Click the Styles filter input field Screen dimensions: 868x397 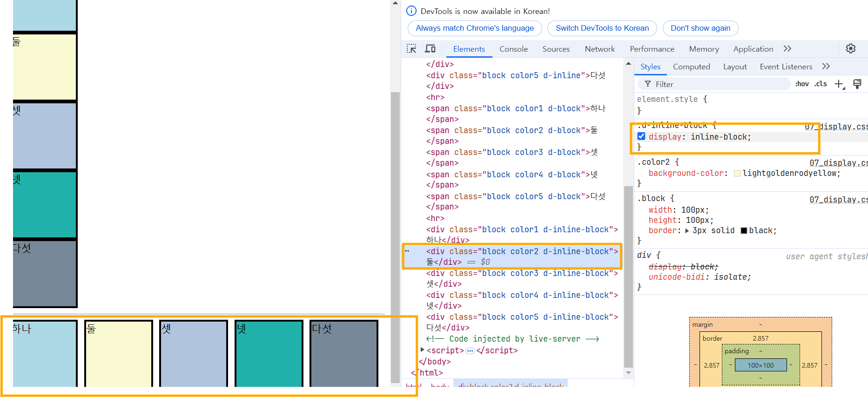[714, 84]
